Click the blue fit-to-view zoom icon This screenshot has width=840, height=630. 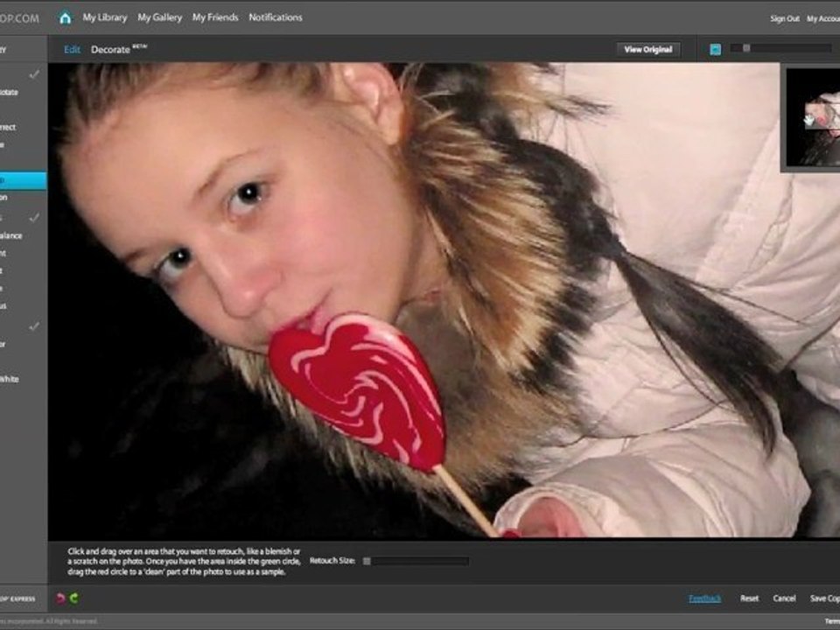point(715,49)
